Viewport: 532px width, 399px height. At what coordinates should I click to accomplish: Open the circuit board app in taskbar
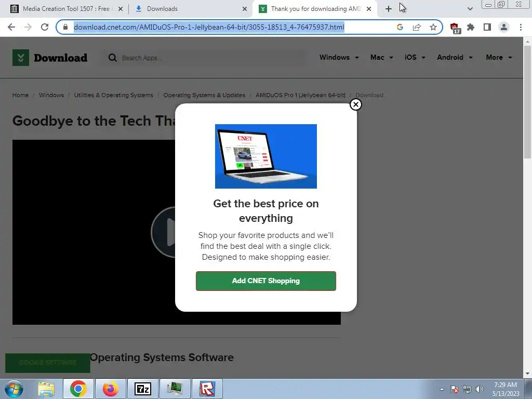pos(175,389)
